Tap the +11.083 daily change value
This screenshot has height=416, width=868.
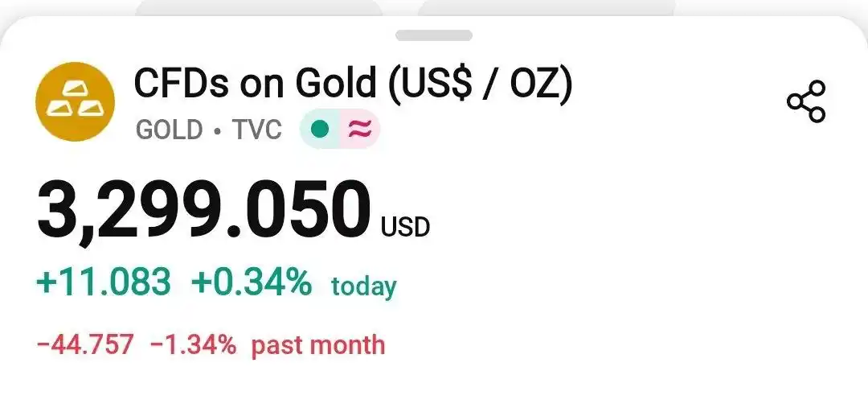(104, 282)
